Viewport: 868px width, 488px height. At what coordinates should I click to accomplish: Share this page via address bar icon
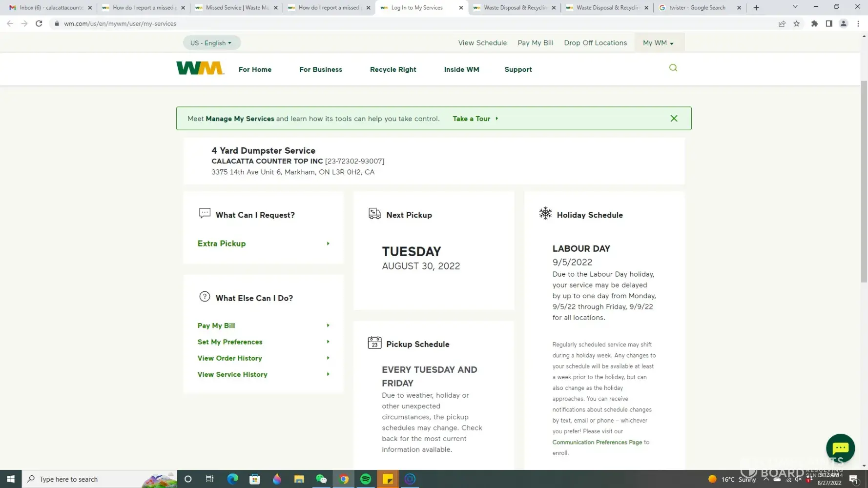tap(782, 23)
